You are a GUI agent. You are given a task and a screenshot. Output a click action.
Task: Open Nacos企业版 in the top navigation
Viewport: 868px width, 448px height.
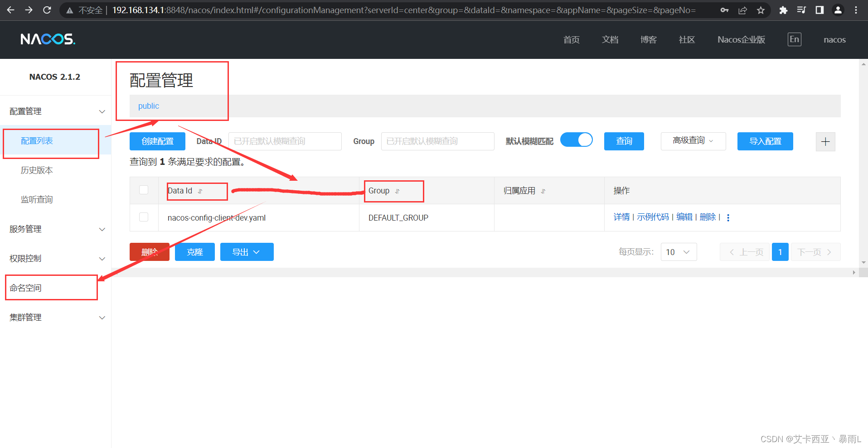[x=741, y=40]
